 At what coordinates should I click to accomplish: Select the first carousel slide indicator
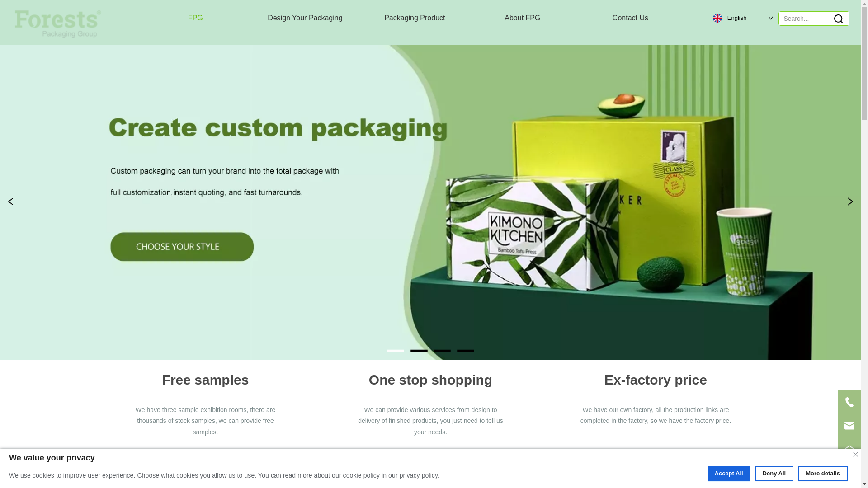tap(396, 351)
